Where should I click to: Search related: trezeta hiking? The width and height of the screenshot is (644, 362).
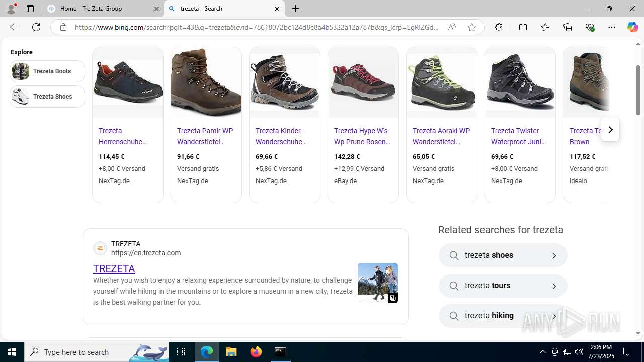click(503, 316)
